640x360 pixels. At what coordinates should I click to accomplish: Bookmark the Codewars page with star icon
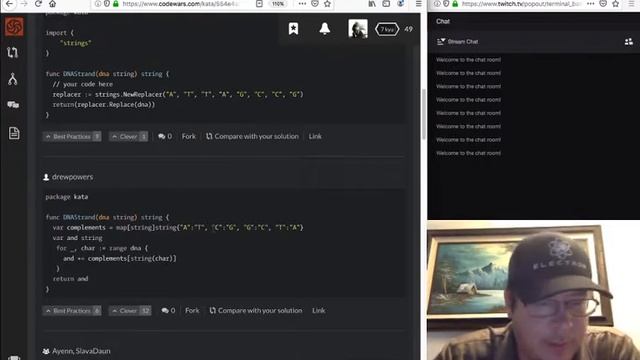pos(327,4)
